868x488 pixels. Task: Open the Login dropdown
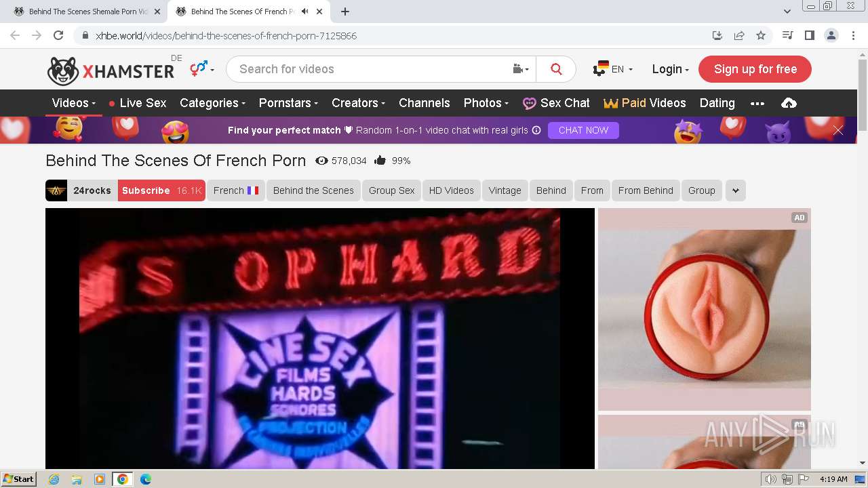[x=670, y=69]
